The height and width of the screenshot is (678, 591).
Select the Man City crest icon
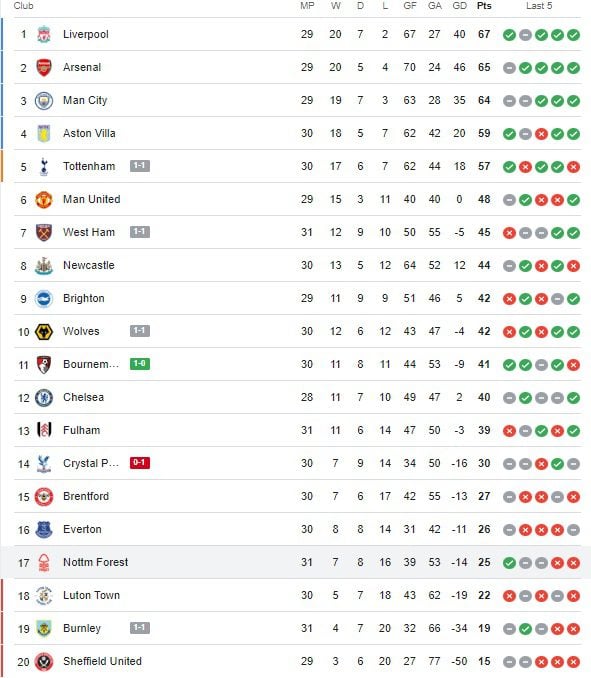tap(44, 101)
